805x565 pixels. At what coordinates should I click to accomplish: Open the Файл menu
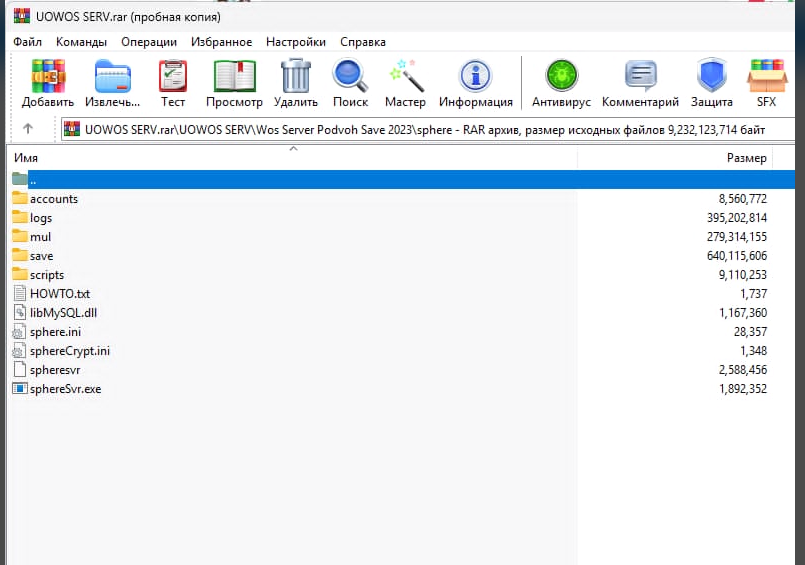27,42
